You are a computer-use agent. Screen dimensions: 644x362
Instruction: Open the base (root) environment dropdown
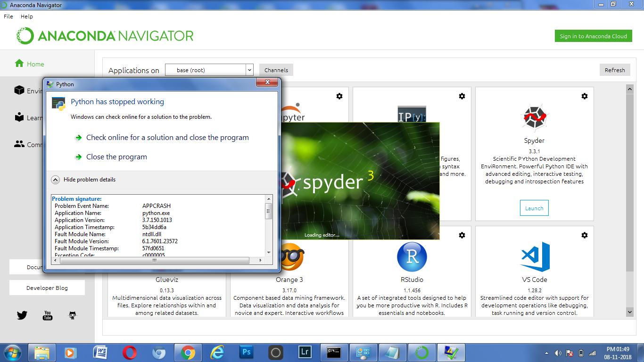coord(209,69)
